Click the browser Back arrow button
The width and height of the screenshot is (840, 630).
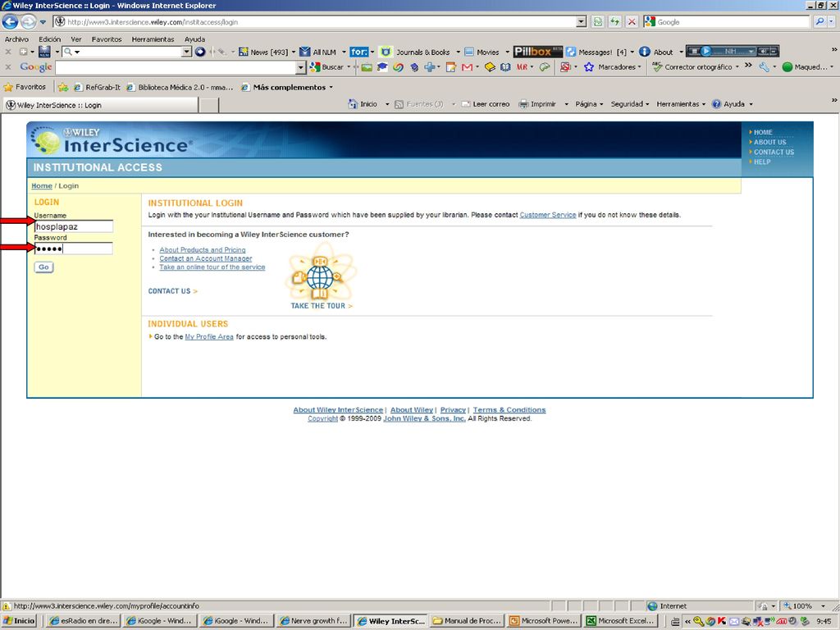pos(10,22)
